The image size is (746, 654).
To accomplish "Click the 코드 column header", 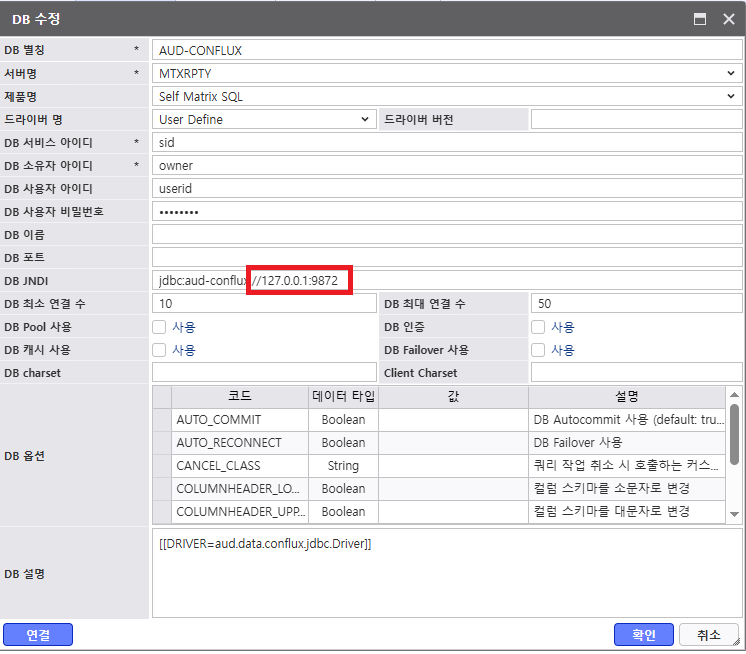I will tap(240, 396).
